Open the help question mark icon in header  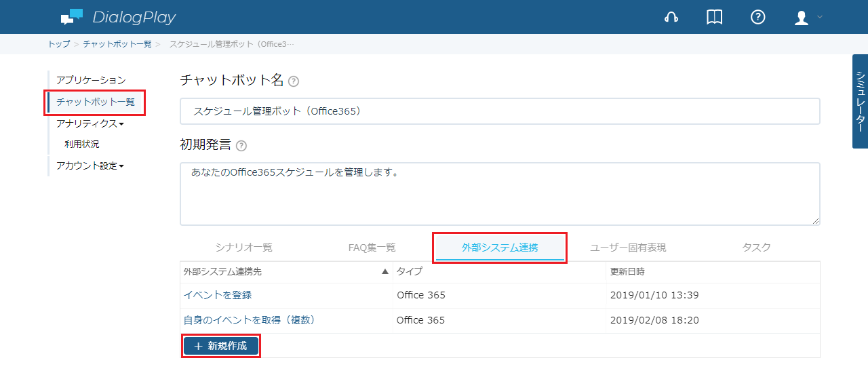[758, 17]
